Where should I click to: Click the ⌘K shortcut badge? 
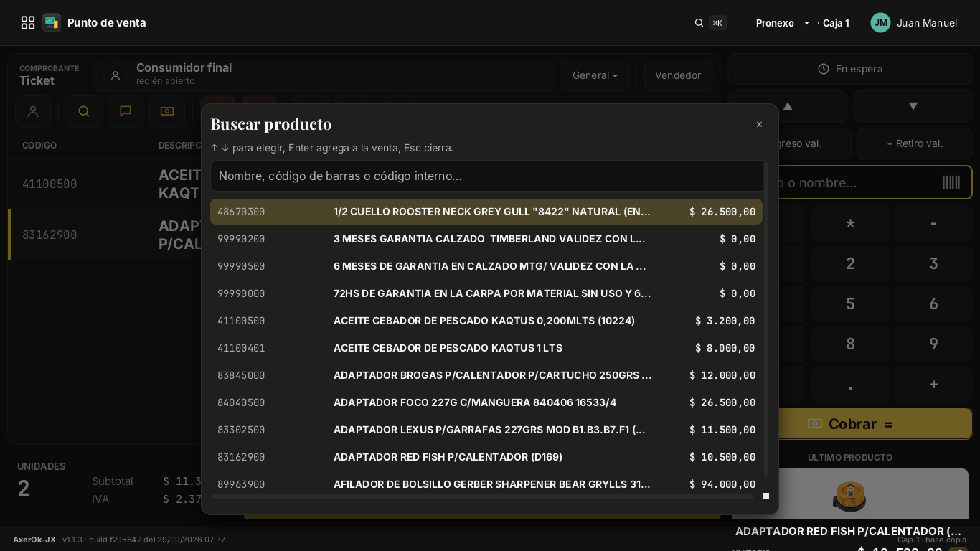(717, 23)
